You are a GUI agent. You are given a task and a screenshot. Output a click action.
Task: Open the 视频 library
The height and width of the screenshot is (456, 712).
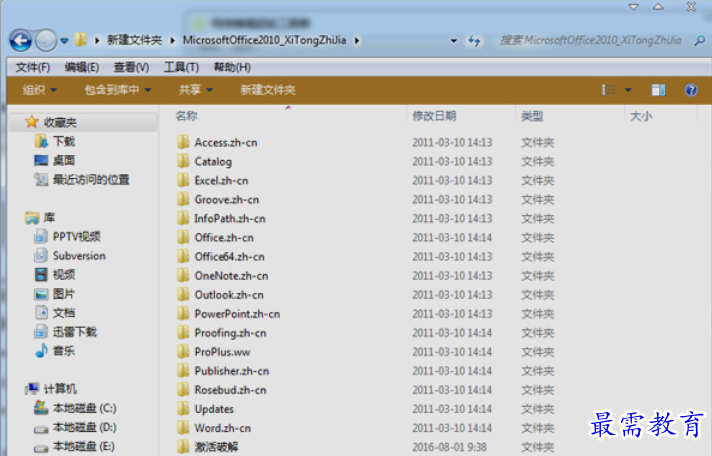pos(64,275)
